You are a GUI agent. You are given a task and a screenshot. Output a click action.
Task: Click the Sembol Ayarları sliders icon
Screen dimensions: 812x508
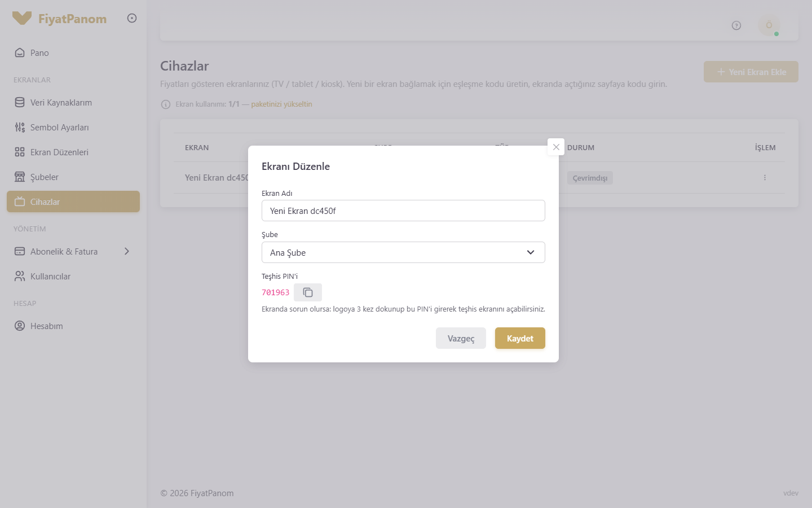click(20, 127)
